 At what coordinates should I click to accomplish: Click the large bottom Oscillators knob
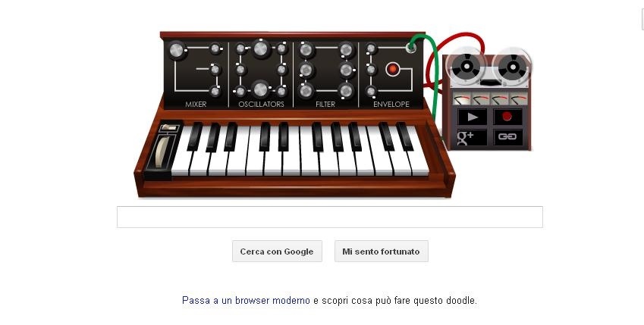(x=260, y=89)
